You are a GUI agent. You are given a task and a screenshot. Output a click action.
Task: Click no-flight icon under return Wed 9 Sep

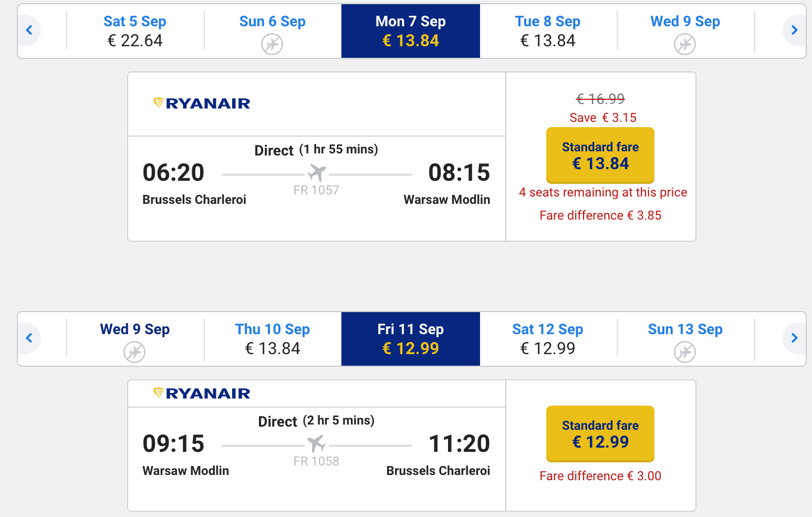(x=134, y=352)
